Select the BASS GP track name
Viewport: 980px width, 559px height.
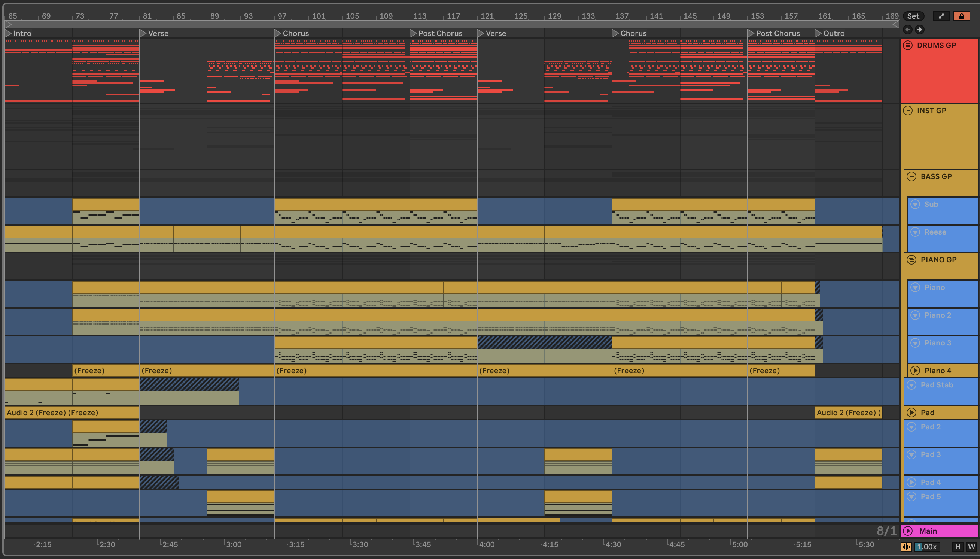[936, 176]
